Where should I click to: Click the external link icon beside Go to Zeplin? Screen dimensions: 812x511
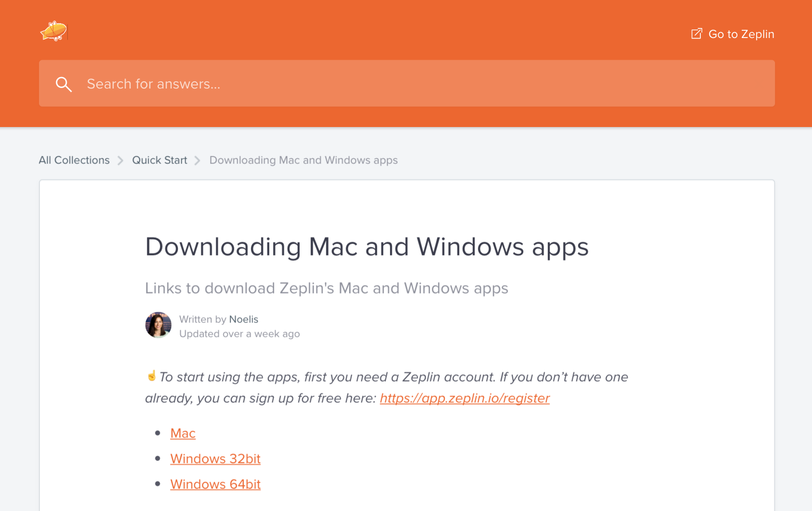[x=696, y=34]
